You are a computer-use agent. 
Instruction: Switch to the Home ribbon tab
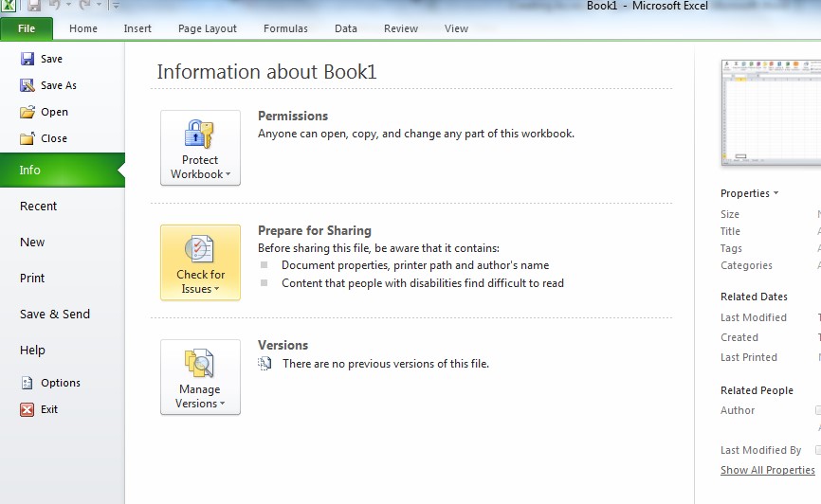tap(83, 28)
